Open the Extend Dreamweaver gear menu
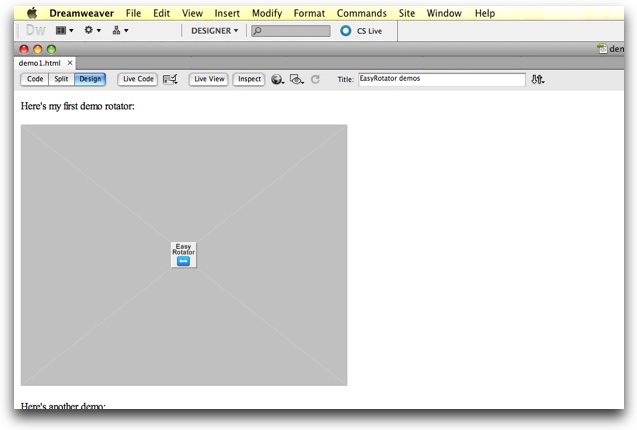637x430 pixels. pyautogui.click(x=93, y=31)
